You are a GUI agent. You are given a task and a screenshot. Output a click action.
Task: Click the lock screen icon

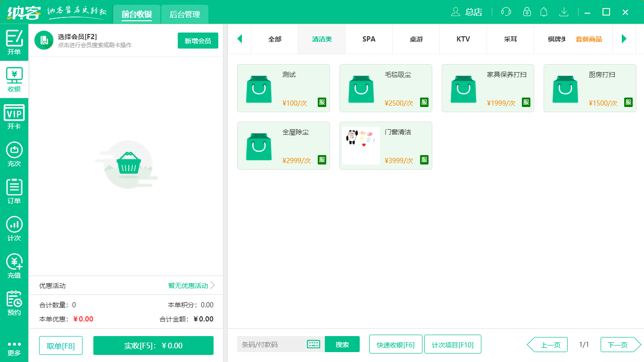pyautogui.click(x=527, y=12)
